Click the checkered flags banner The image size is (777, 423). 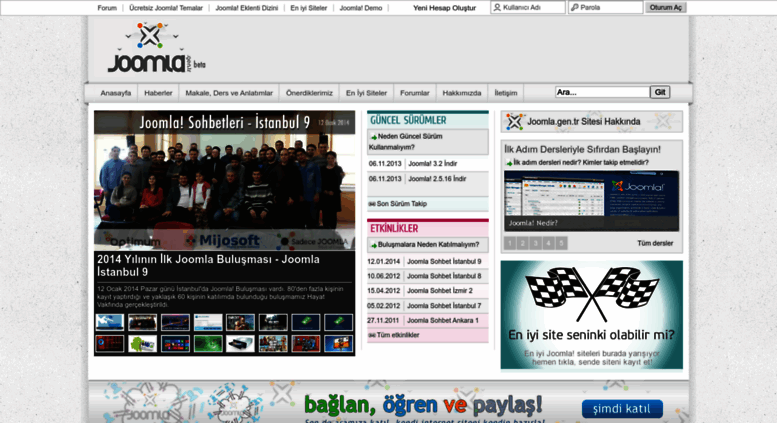point(592,315)
